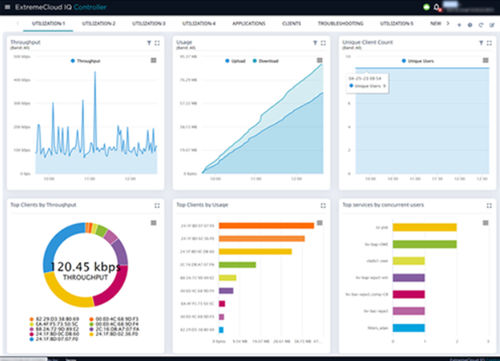Open the Top services chart context menu
This screenshot has height=361, width=500.
pyautogui.click(x=485, y=222)
